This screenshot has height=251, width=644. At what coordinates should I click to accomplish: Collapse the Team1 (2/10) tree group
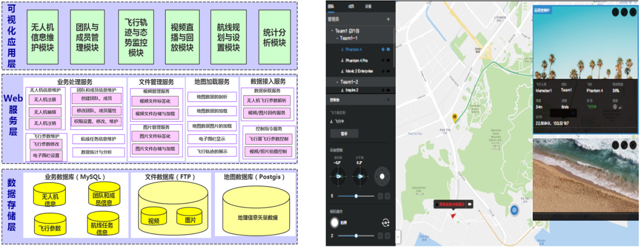(332, 31)
